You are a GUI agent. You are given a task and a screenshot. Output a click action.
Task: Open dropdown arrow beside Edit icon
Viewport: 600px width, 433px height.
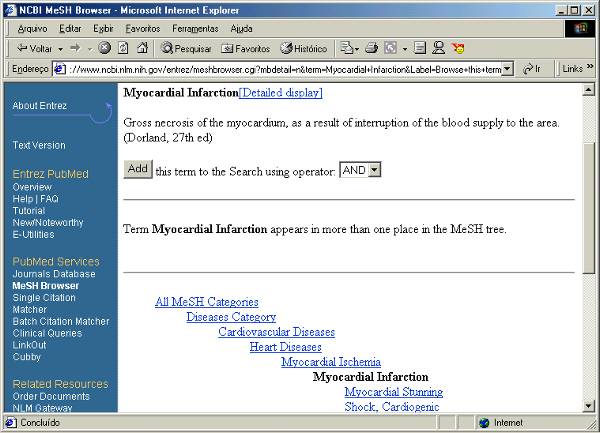tap(405, 49)
